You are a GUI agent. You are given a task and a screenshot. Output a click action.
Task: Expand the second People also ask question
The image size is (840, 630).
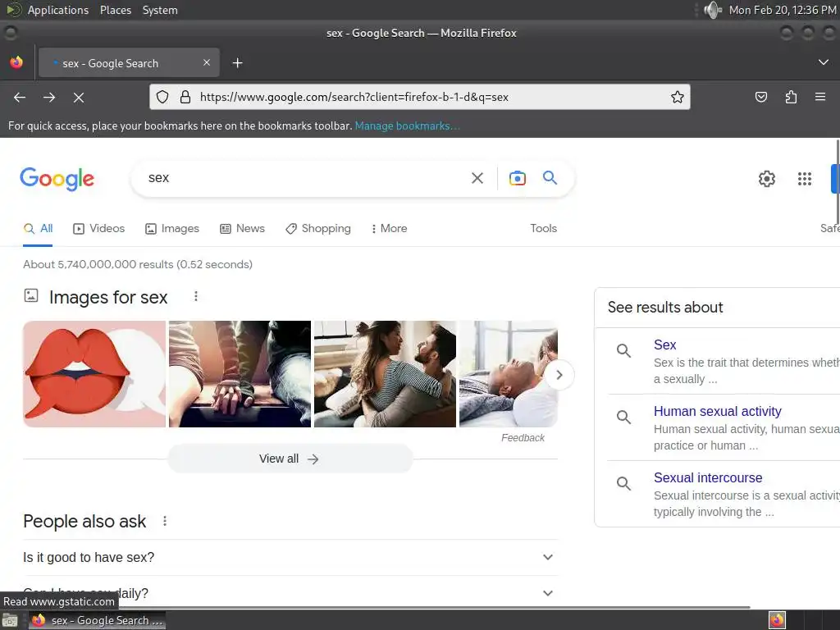(290, 593)
